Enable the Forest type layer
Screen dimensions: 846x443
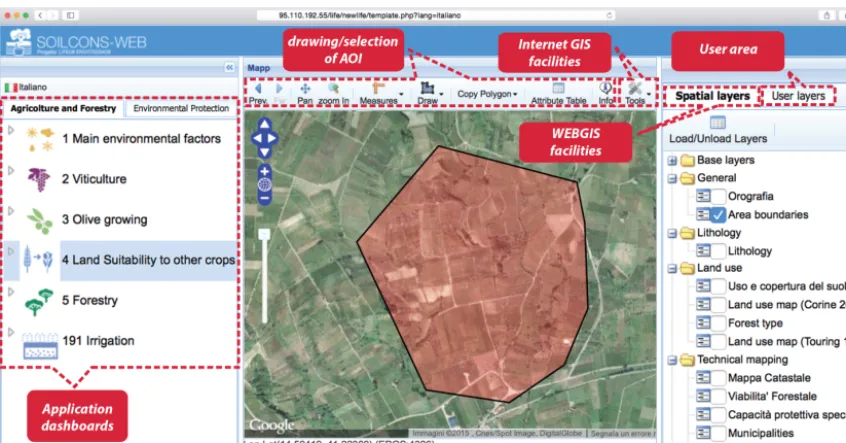[718, 323]
